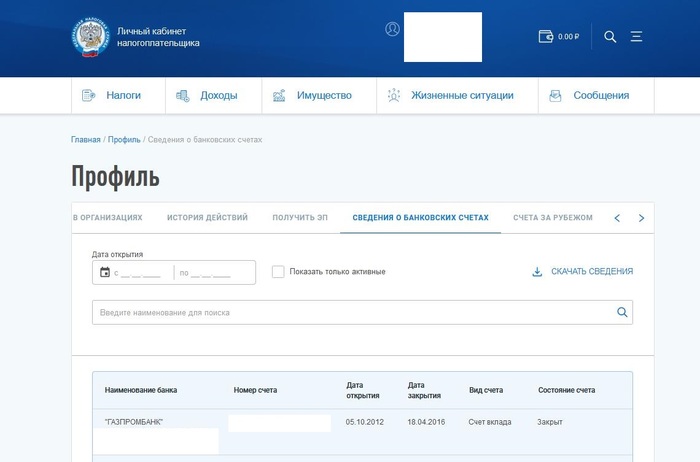
Task: Focus the bank name search input field
Action: click(350, 312)
